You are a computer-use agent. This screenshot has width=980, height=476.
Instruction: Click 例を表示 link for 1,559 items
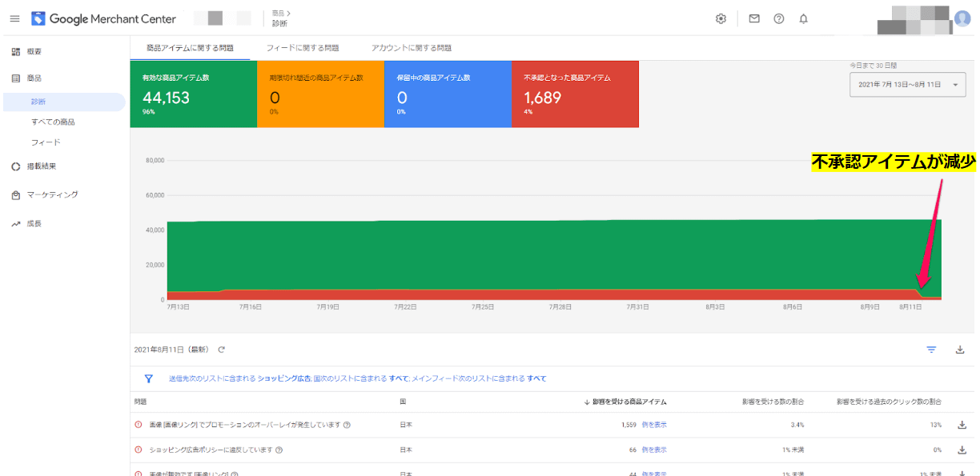(654, 425)
